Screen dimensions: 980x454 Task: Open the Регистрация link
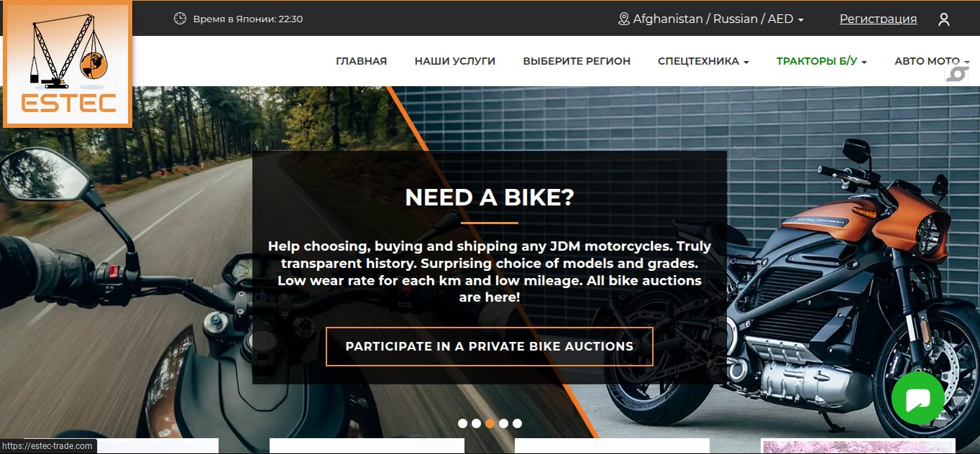[878, 19]
